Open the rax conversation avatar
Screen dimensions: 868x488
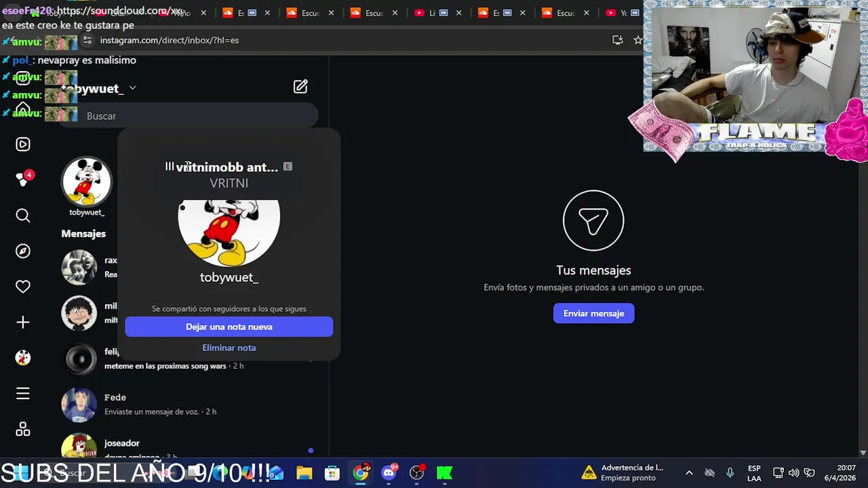79,267
